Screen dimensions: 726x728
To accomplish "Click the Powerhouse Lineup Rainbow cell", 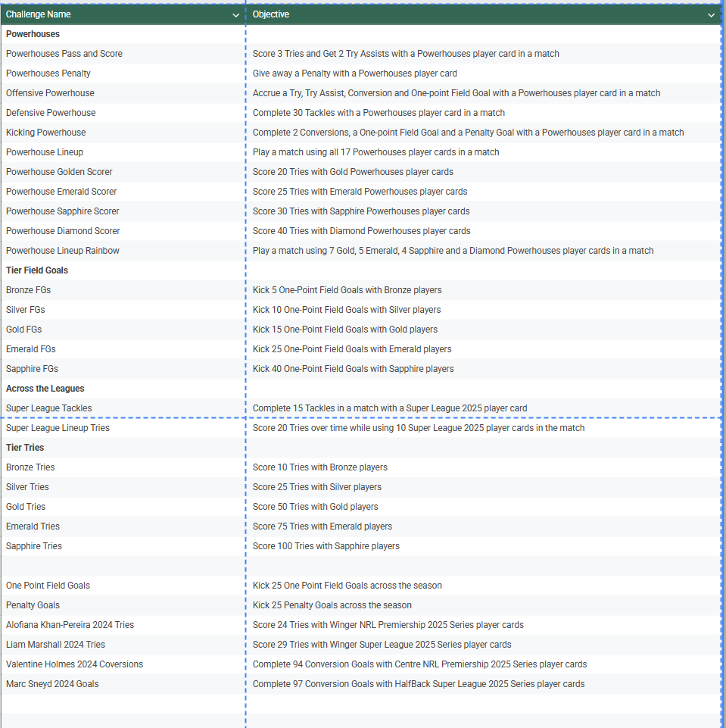I will [63, 251].
